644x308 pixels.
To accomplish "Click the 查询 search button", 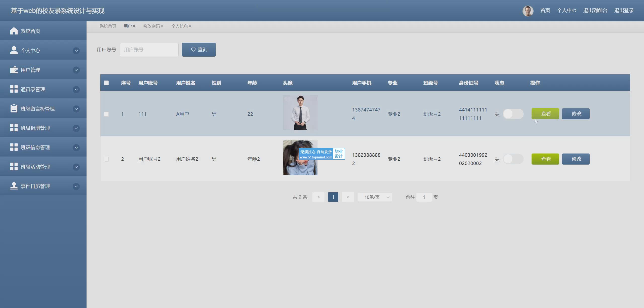I will tap(199, 50).
